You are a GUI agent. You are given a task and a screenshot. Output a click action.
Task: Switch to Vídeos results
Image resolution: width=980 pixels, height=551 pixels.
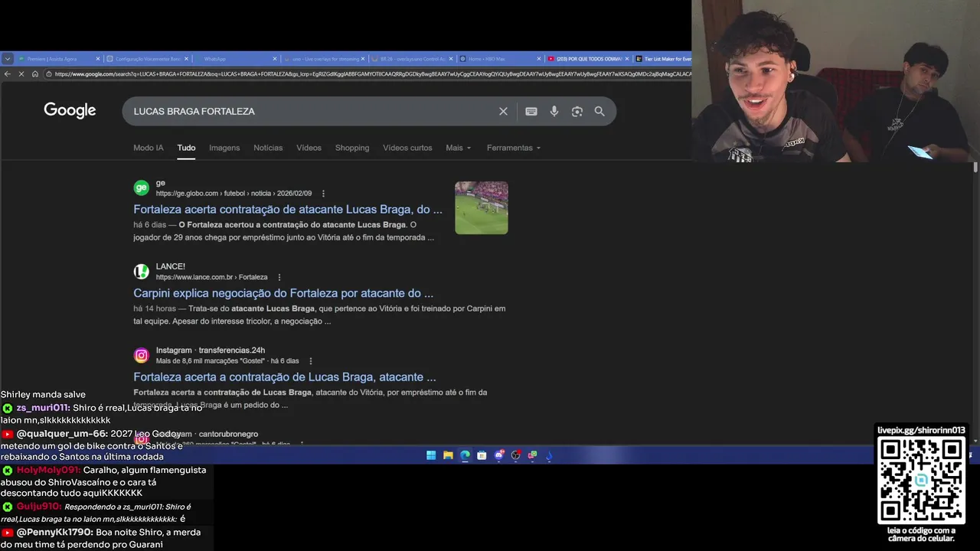click(309, 148)
